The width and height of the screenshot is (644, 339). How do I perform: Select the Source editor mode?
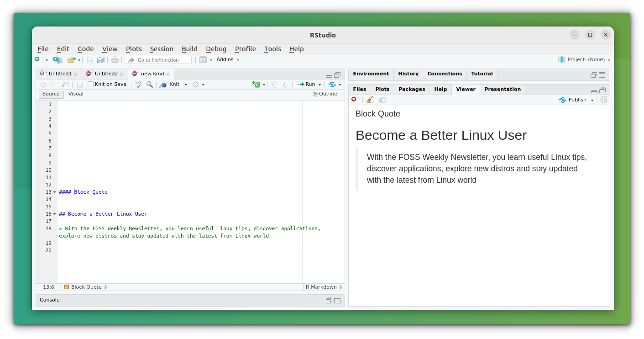point(51,94)
